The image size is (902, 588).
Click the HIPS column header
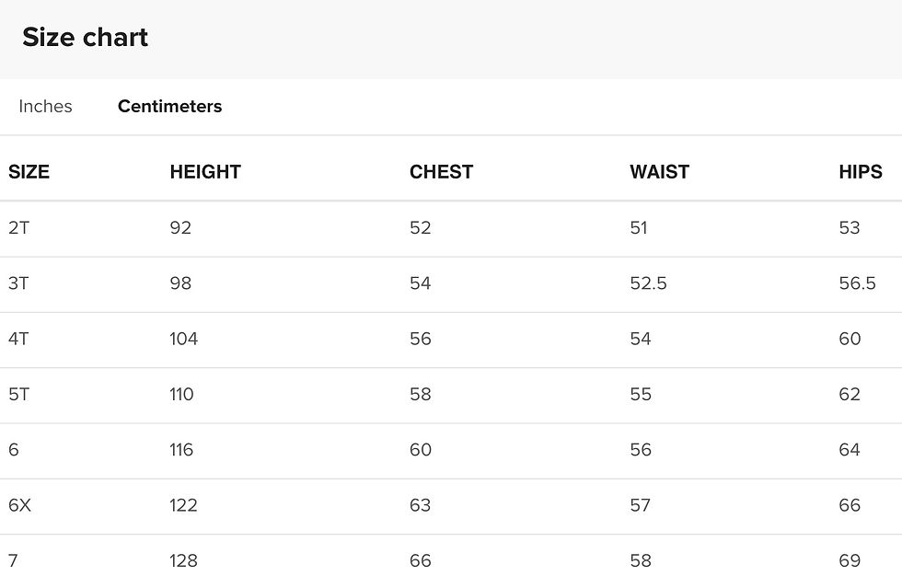click(x=860, y=172)
